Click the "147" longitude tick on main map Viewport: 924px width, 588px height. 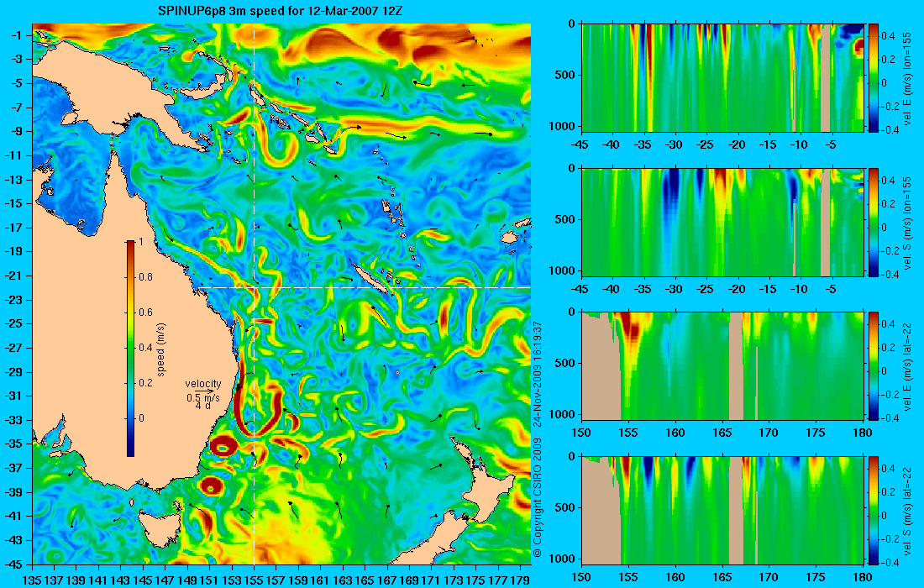(x=165, y=580)
